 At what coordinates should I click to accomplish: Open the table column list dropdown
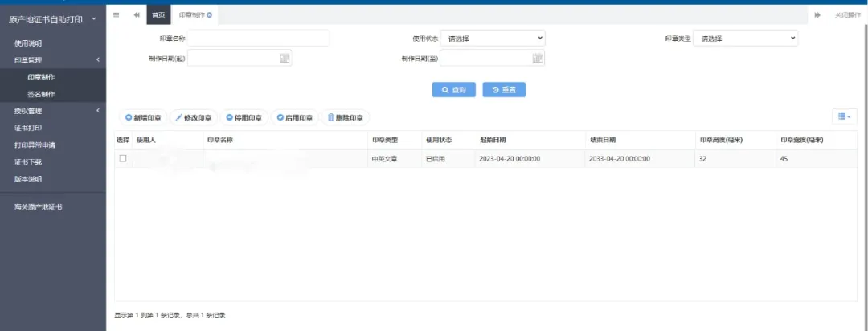tap(844, 116)
